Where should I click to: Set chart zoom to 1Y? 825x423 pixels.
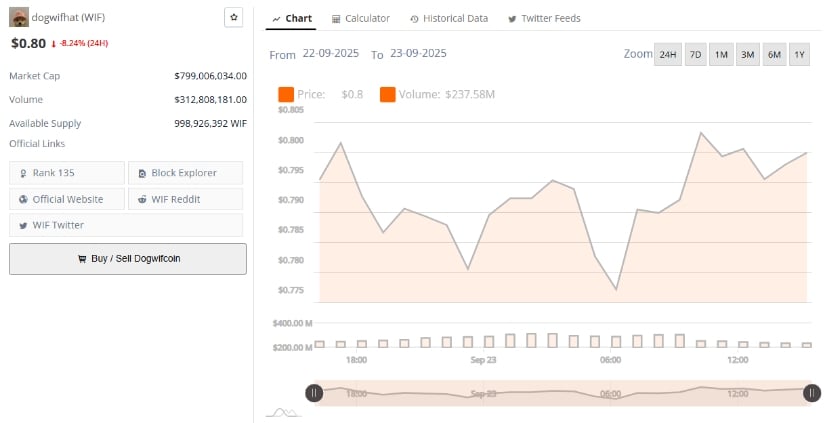tap(799, 55)
